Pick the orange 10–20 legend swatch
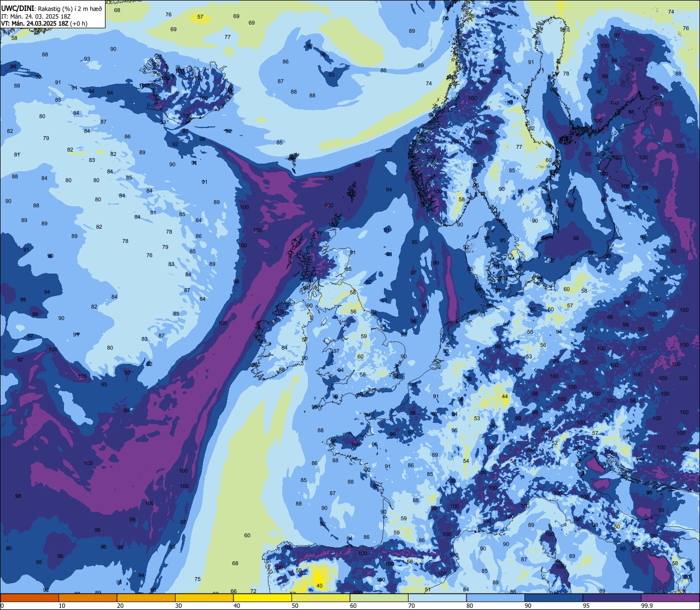700x610 pixels. click(87, 597)
